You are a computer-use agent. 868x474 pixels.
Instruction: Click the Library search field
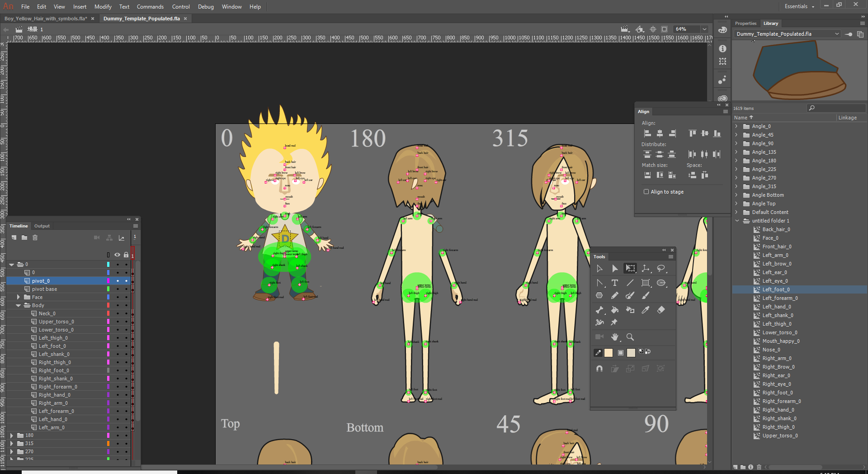[836, 108]
